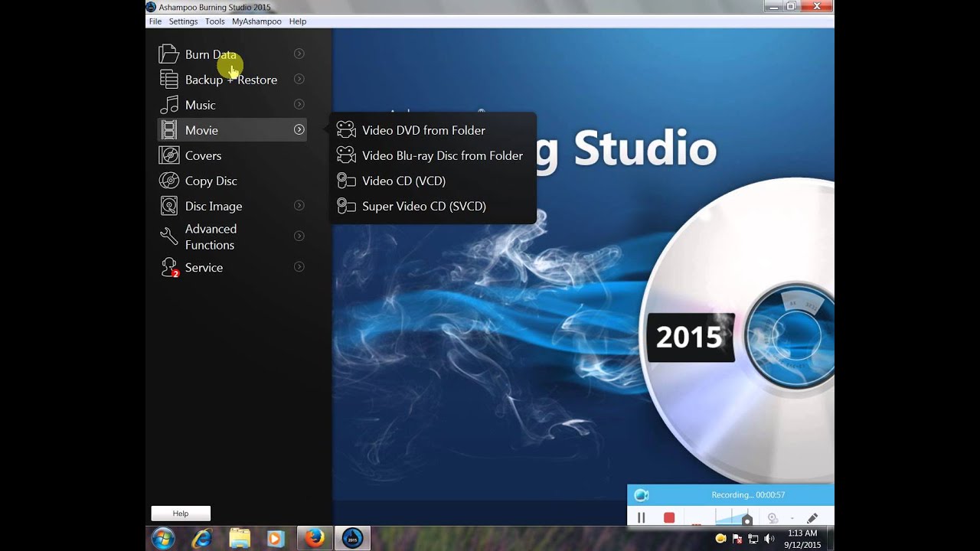Expand the Backup + Restore submenu arrow
The image size is (980, 551).
[x=299, y=79]
